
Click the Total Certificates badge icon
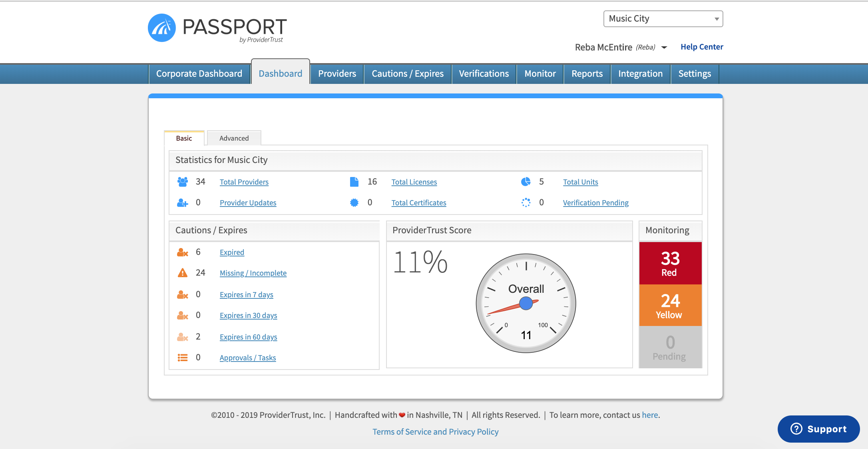click(354, 203)
